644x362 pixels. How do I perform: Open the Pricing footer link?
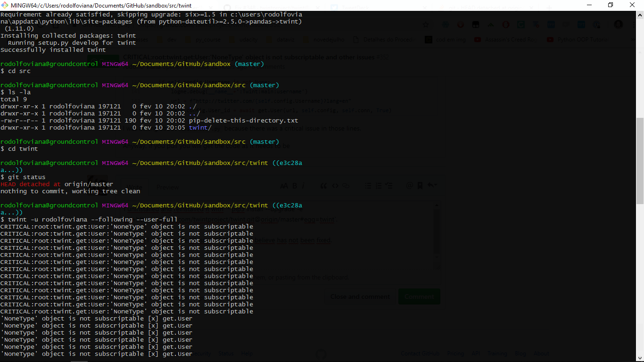(454, 353)
